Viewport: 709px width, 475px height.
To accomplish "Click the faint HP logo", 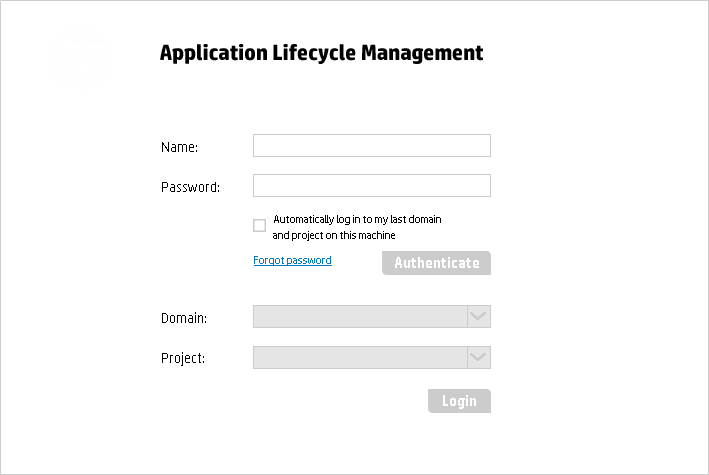I will pos(79,60).
